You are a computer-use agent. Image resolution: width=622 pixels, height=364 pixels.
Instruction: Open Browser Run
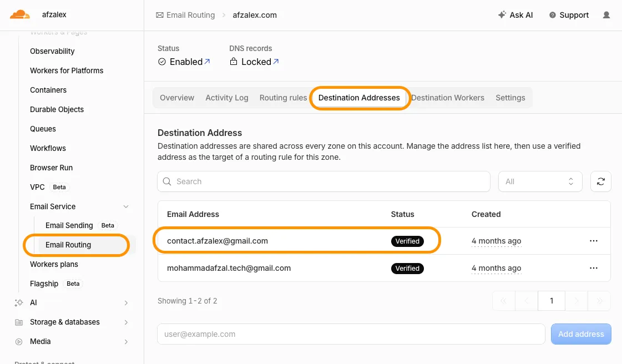pos(51,168)
